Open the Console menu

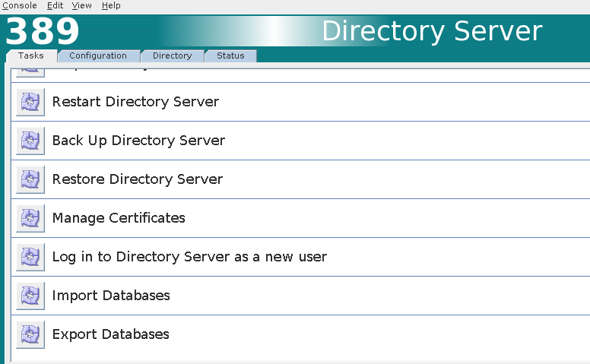tap(20, 5)
